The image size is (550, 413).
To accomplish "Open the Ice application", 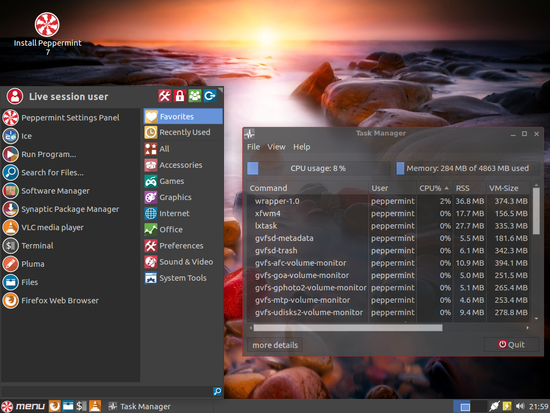I will (x=70, y=136).
